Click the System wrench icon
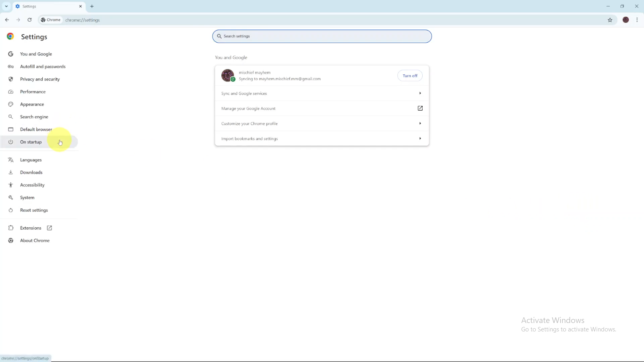This screenshot has width=644, height=362. pyautogui.click(x=11, y=197)
